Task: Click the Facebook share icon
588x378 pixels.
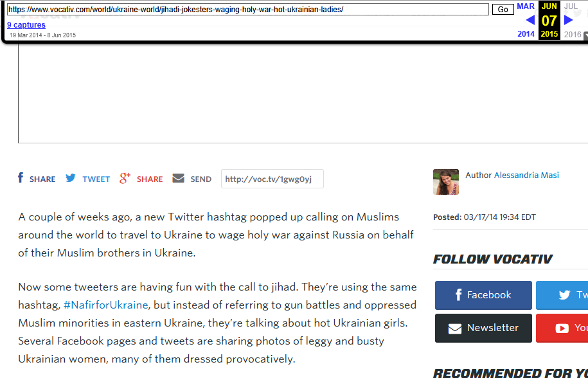Action: [21, 177]
